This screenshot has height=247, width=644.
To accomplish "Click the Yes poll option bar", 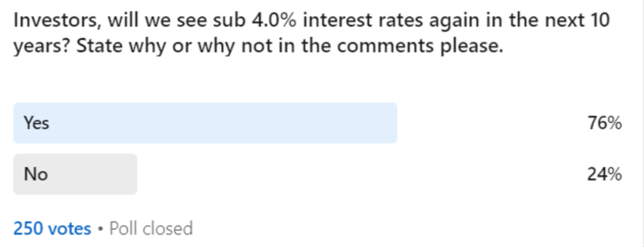I will (x=205, y=123).
